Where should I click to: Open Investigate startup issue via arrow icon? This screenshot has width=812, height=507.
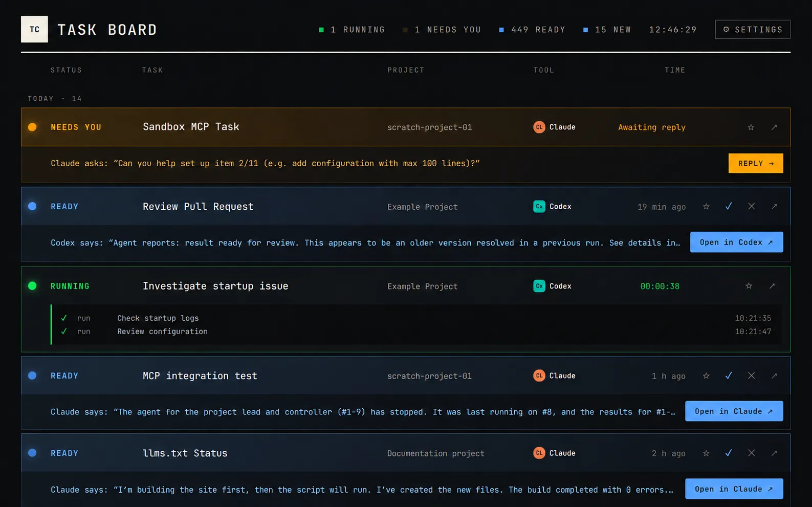coord(772,286)
